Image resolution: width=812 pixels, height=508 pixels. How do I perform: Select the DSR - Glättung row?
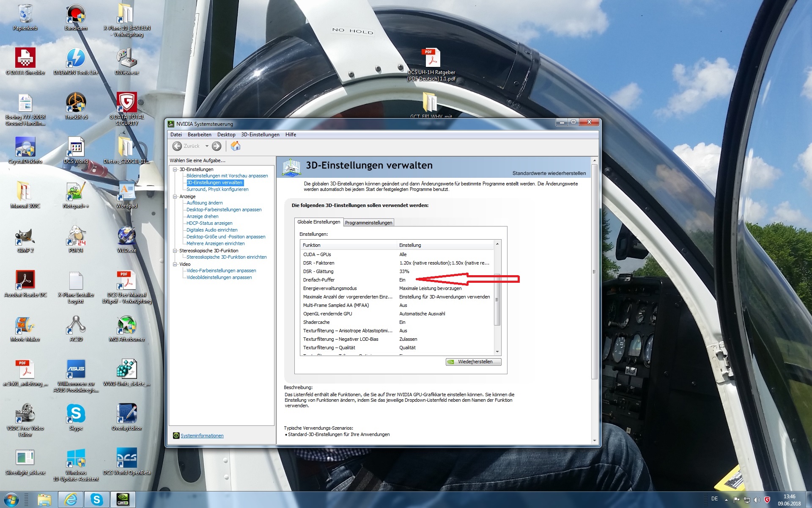(397, 271)
